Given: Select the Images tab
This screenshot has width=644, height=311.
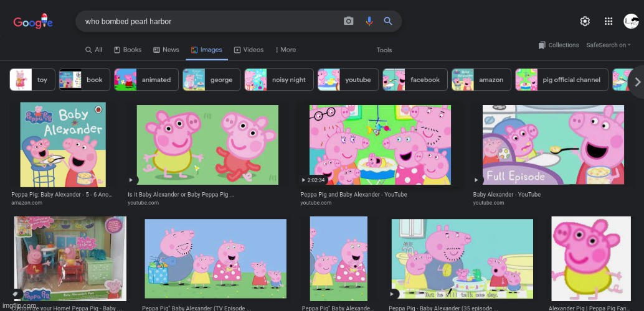Looking at the screenshot, I should [x=207, y=50].
